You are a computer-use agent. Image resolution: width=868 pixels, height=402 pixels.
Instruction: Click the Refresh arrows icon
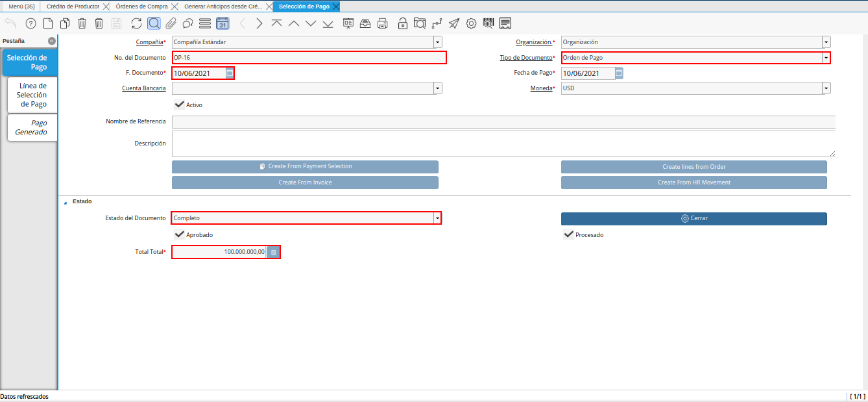[x=136, y=24]
